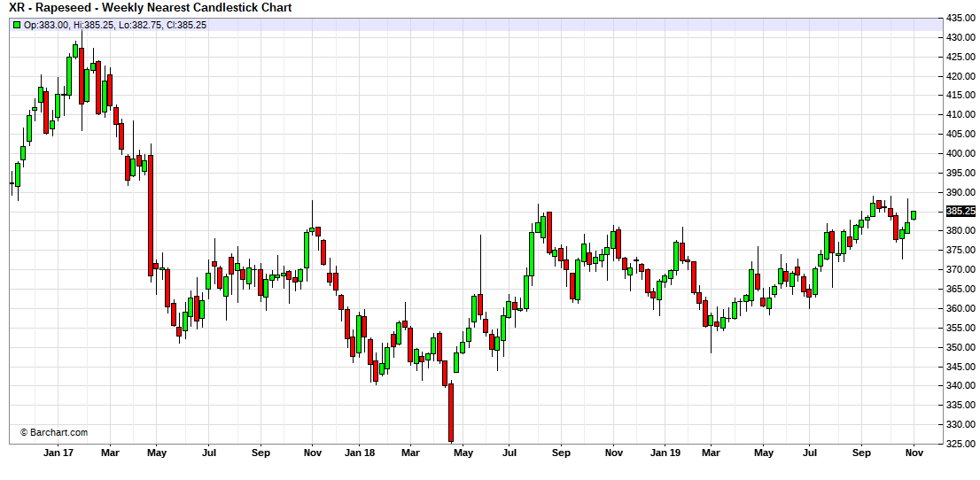Click the "© Barchart.com" credit text

[x=54, y=432]
